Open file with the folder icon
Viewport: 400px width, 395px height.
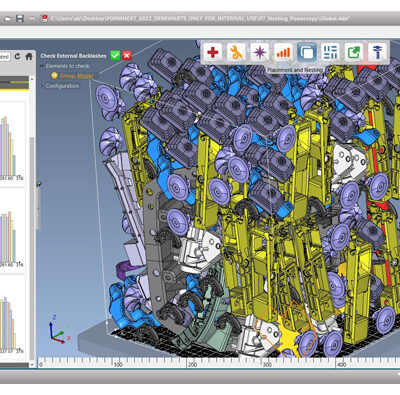point(8,19)
